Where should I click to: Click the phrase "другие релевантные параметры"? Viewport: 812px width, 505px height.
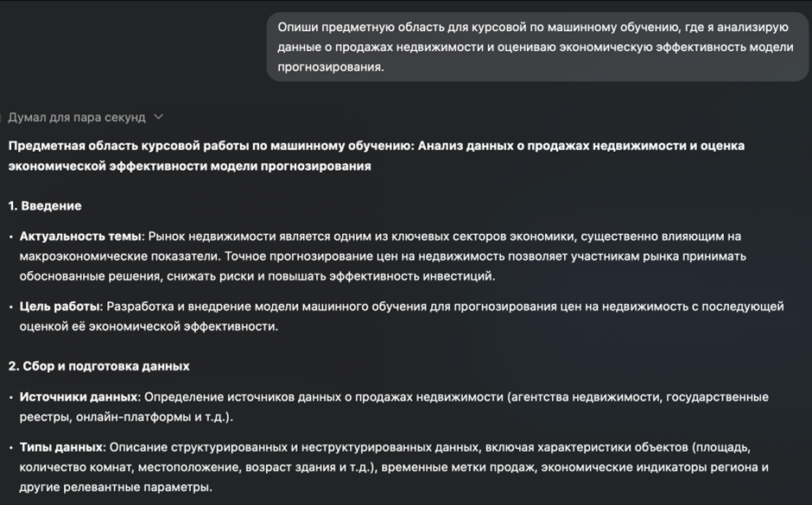coord(114,488)
